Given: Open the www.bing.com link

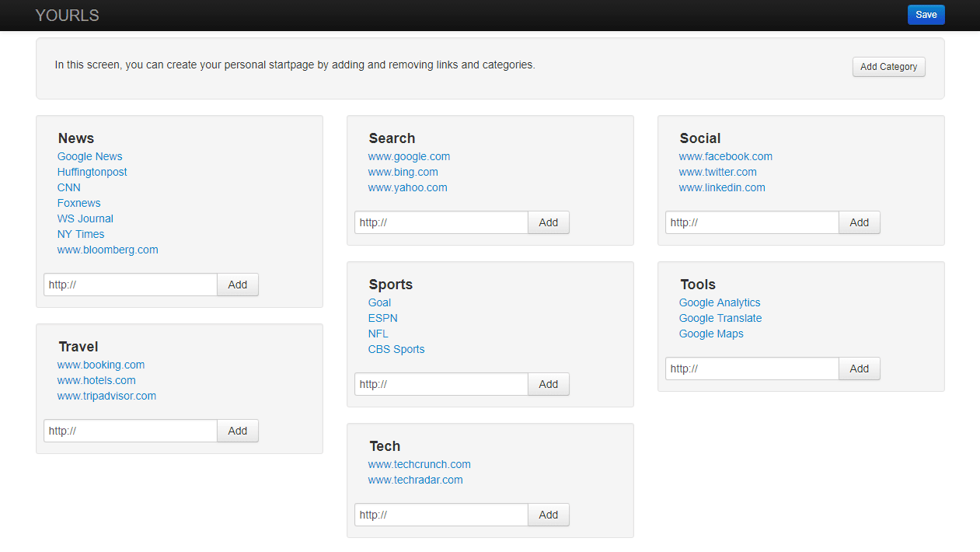Looking at the screenshot, I should click(403, 172).
